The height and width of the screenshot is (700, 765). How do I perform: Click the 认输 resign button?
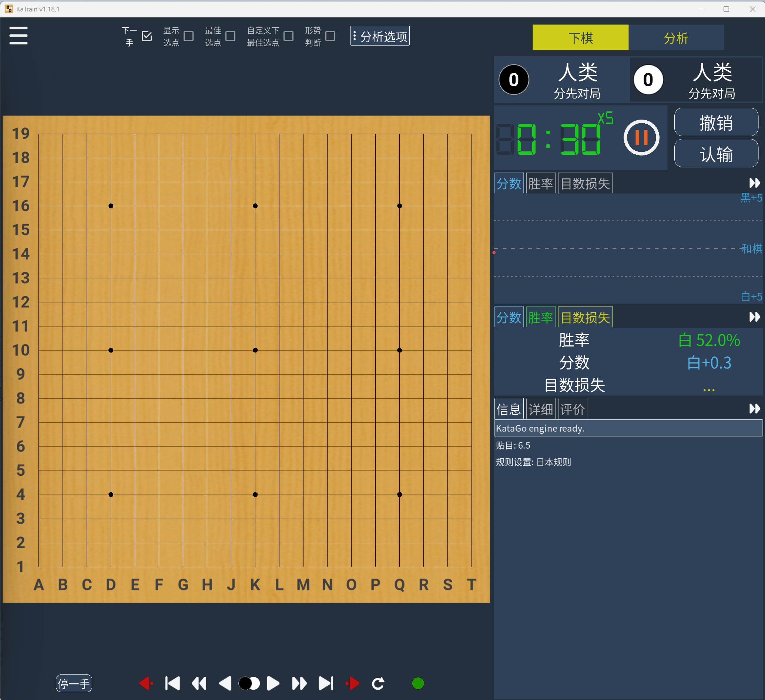coord(716,153)
